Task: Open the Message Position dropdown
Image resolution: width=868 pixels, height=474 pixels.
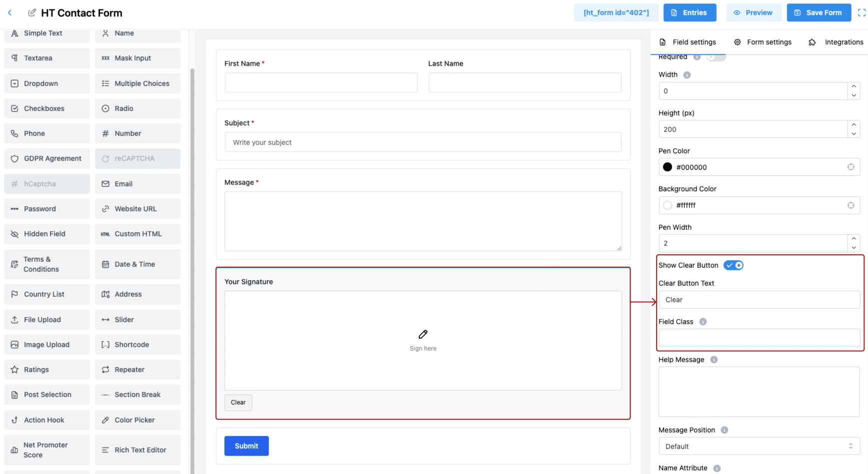Action: 759,446
